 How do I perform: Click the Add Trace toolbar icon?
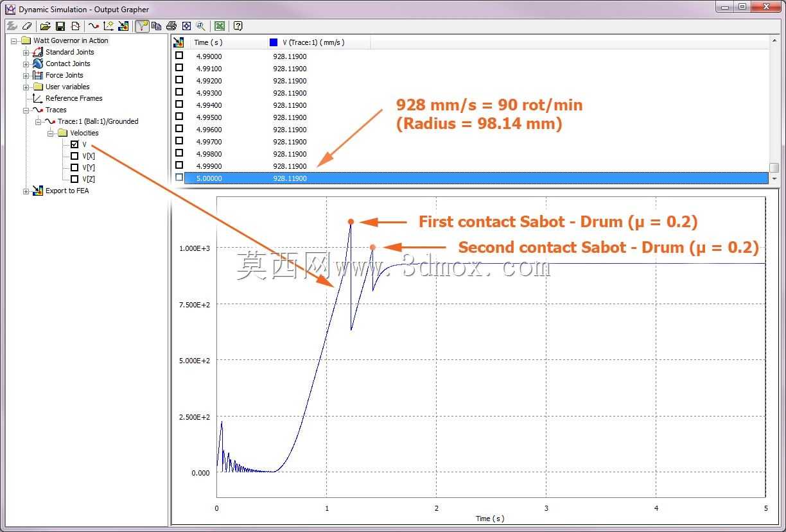(x=94, y=26)
